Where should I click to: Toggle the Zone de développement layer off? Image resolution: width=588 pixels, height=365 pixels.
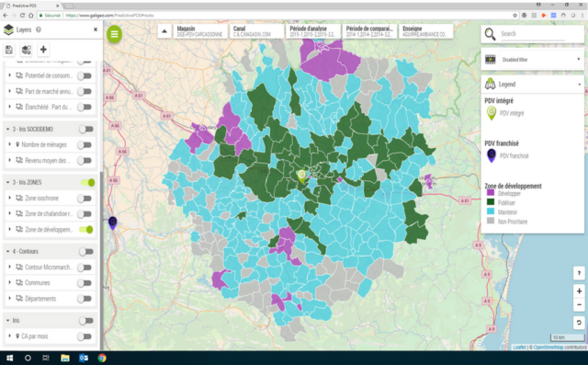pyautogui.click(x=86, y=229)
